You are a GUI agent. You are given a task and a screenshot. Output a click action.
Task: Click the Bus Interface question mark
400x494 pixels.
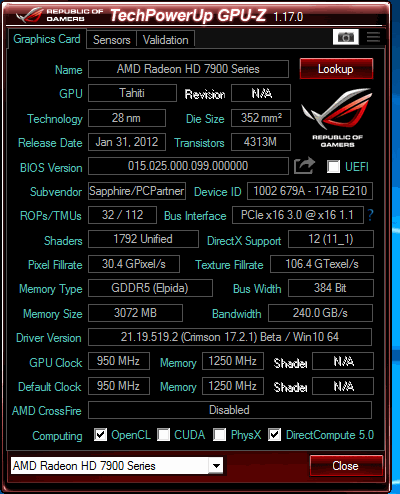click(370, 215)
